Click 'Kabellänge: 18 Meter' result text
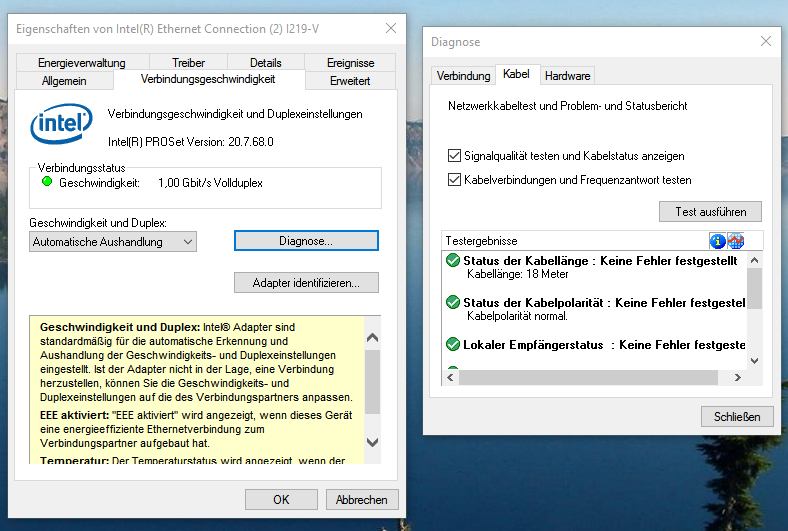This screenshot has height=531, width=788. click(x=518, y=274)
